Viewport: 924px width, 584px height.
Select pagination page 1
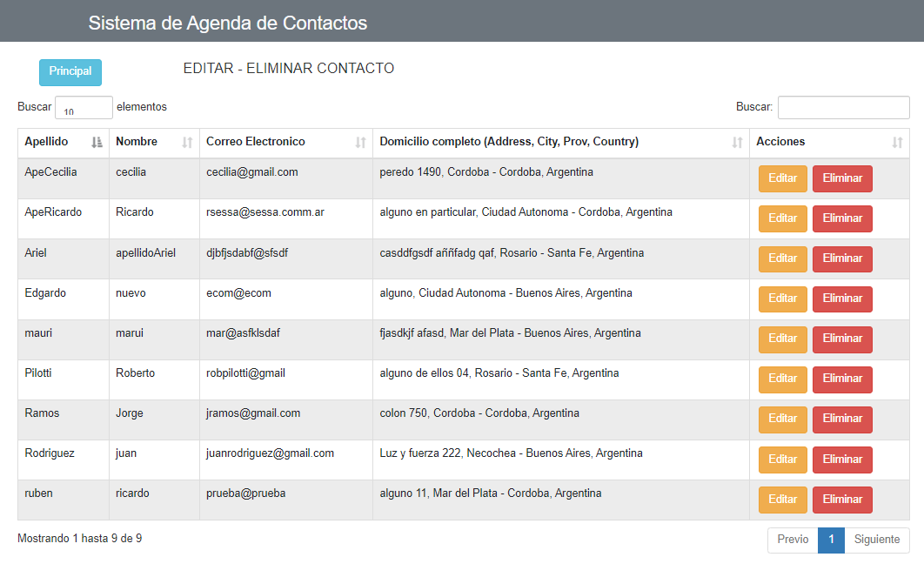(831, 540)
